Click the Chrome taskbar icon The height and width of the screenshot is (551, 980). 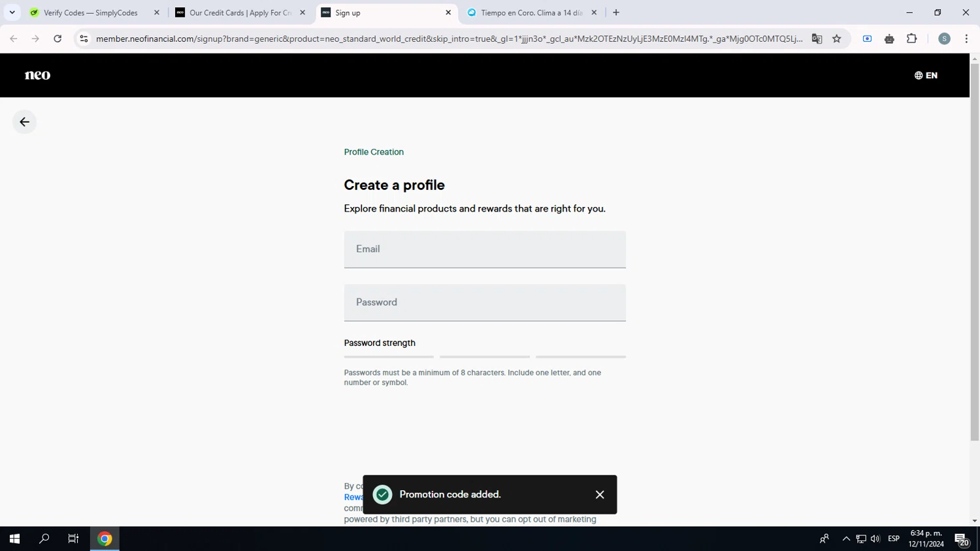click(x=105, y=539)
